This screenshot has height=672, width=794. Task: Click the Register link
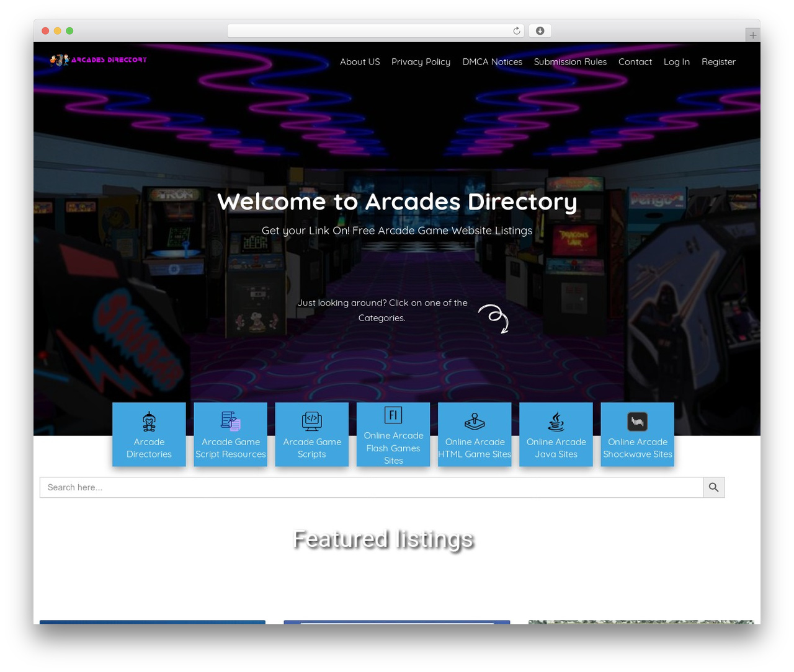(x=718, y=62)
